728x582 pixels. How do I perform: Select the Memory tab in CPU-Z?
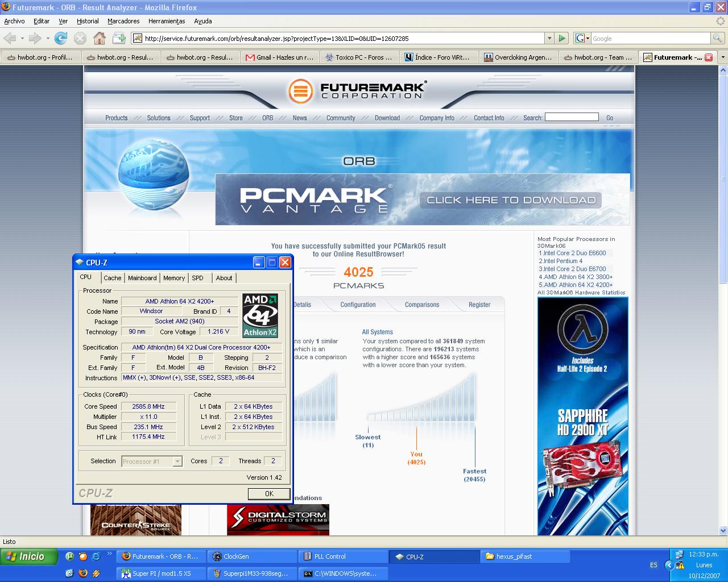(x=174, y=278)
